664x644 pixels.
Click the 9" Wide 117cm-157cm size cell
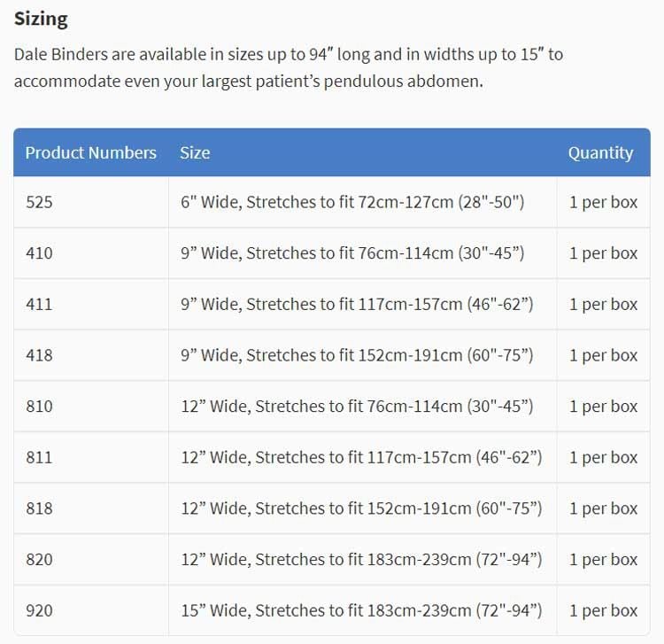362,304
